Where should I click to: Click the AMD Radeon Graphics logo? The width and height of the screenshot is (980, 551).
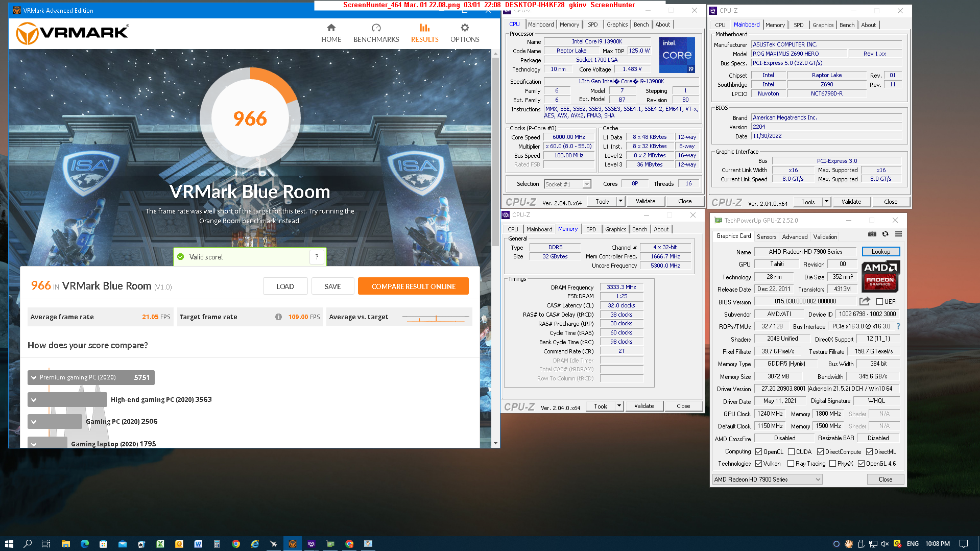click(880, 276)
